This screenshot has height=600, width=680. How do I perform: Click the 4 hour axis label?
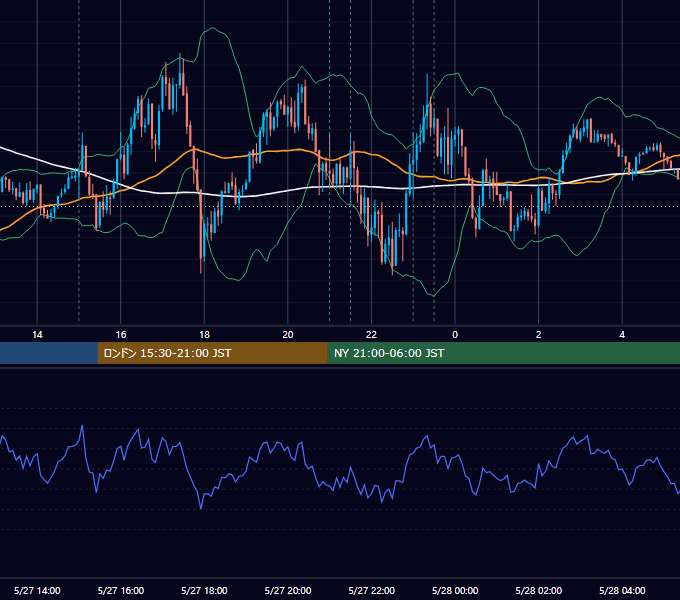[x=622, y=335]
